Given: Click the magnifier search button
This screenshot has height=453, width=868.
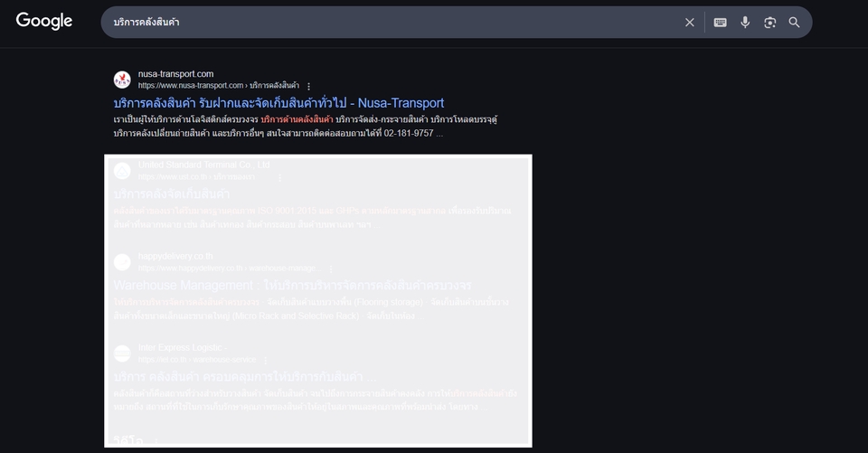Looking at the screenshot, I should (x=795, y=22).
